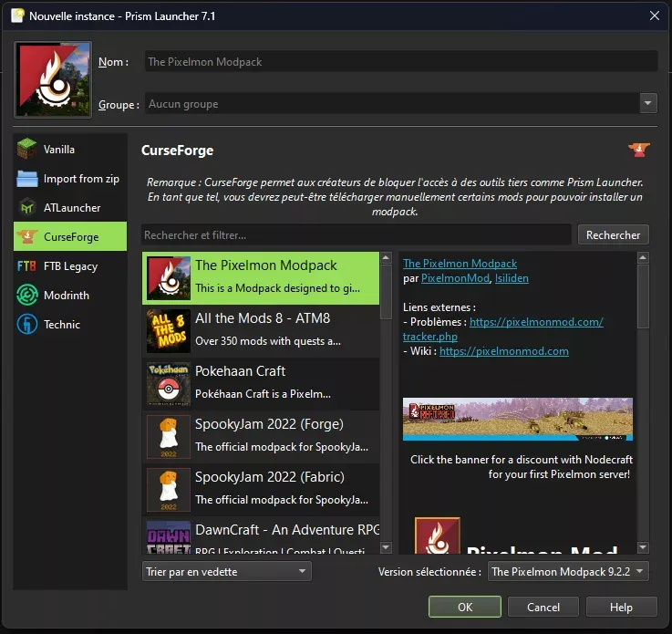This screenshot has width=672, height=634.
Task: Select the 'SpookyJam 2022 (Forge)' title text
Action: tap(269, 424)
